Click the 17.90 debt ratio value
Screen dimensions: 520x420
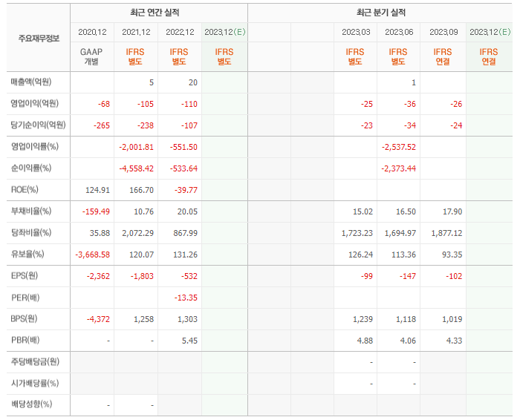click(452, 211)
